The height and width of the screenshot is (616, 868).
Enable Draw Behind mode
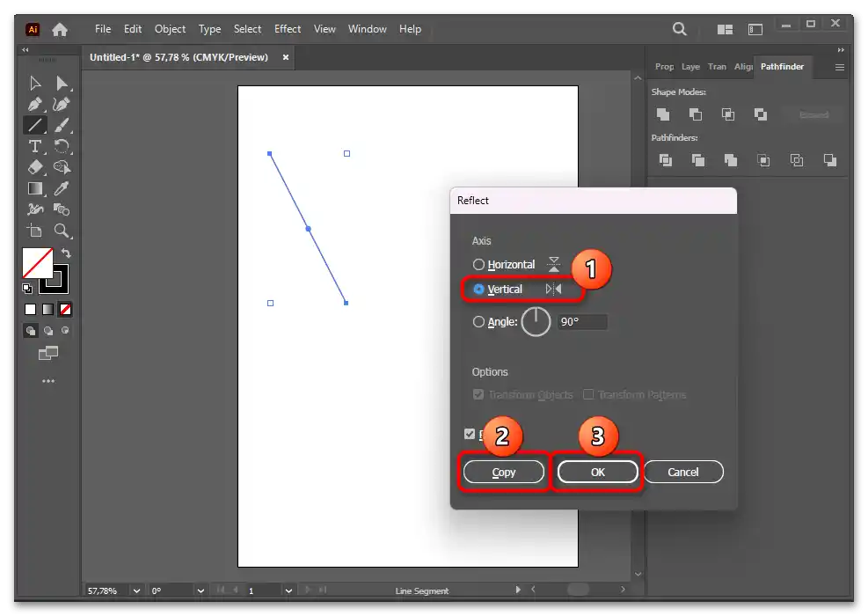tap(48, 331)
